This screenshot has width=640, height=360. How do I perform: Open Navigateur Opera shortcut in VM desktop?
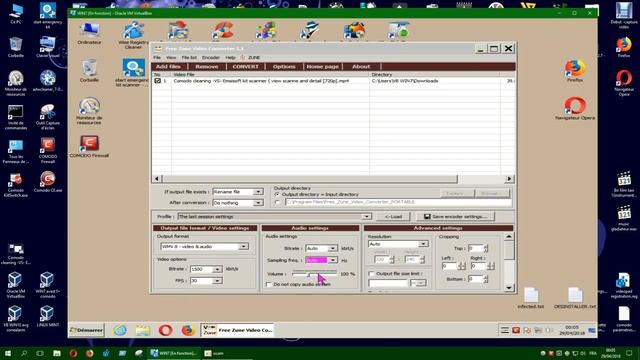pyautogui.click(x=575, y=108)
